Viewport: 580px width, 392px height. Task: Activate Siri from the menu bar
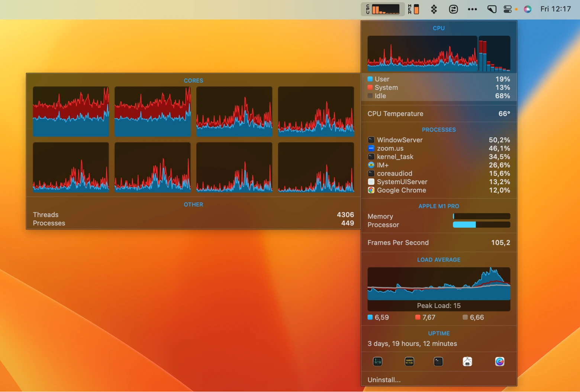pos(528,9)
